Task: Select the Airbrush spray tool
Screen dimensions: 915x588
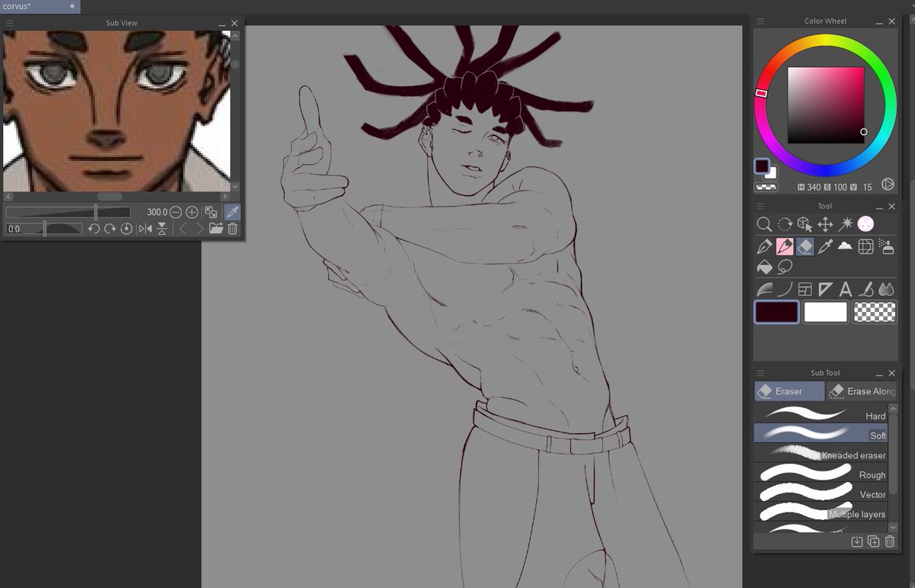Action: [x=886, y=246]
